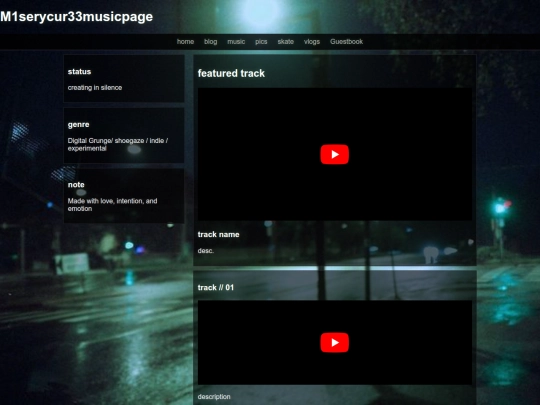This screenshot has height=405, width=540.
Task: Select the 'desc.' text under track name
Action: coord(206,251)
